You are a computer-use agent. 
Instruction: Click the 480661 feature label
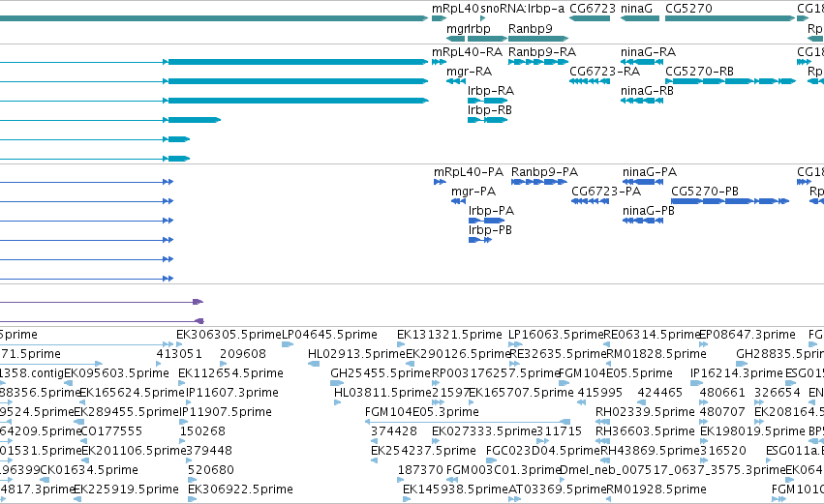(722, 393)
